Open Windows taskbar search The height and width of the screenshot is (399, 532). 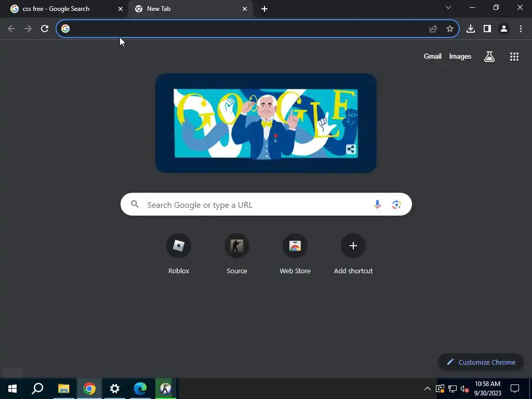tap(37, 389)
